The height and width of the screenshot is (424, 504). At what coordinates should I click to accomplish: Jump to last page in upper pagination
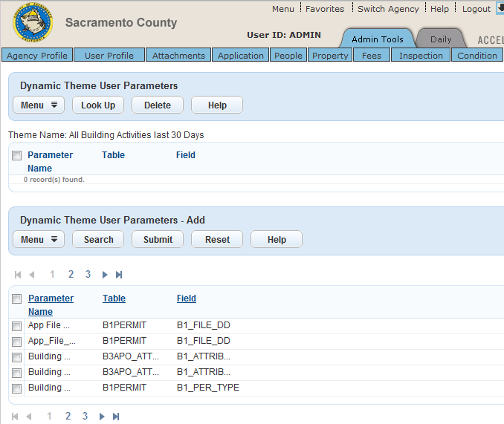click(119, 275)
